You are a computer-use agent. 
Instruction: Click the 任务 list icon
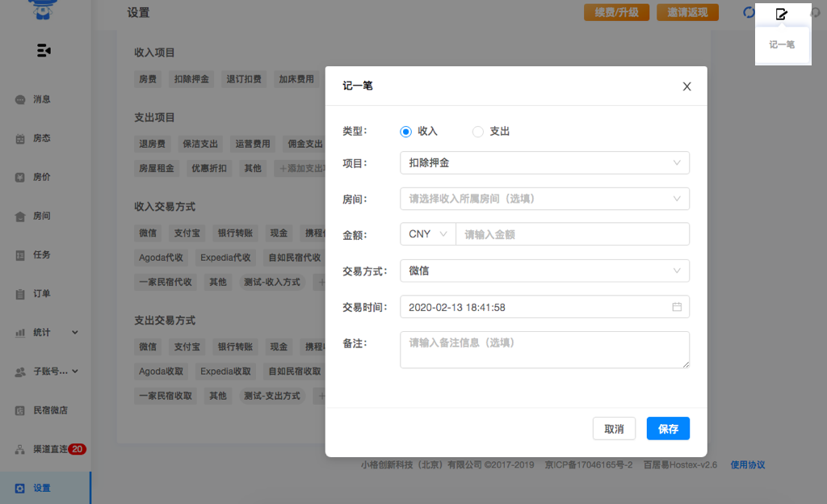pyautogui.click(x=20, y=255)
